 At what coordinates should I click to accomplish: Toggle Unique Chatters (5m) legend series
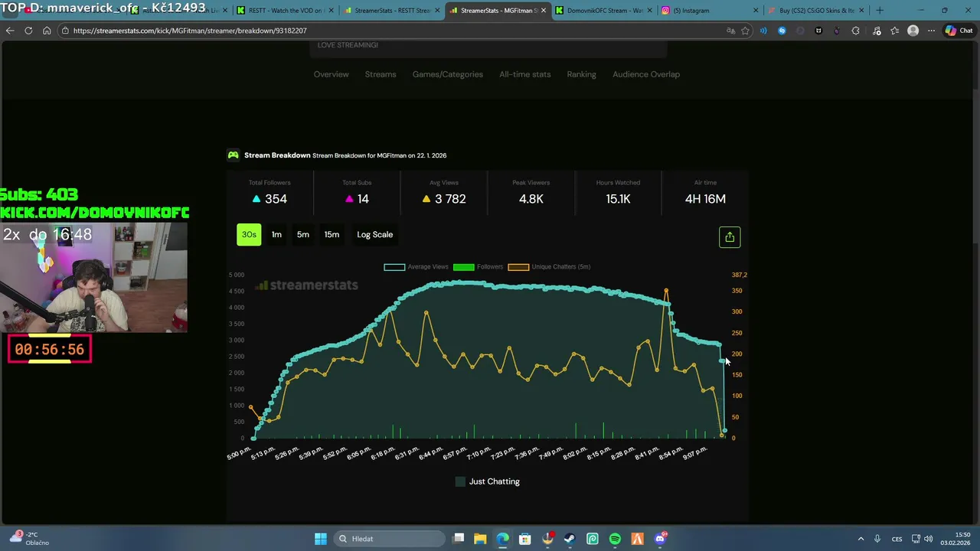(549, 267)
